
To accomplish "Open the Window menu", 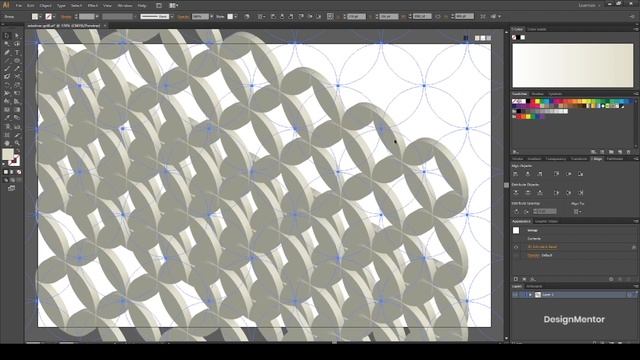I will (x=124, y=6).
